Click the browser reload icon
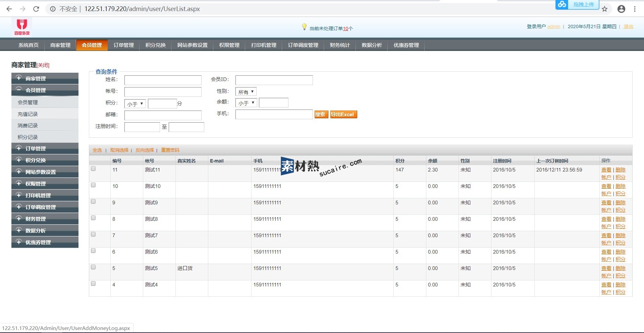The width and height of the screenshot is (644, 333). (36, 9)
